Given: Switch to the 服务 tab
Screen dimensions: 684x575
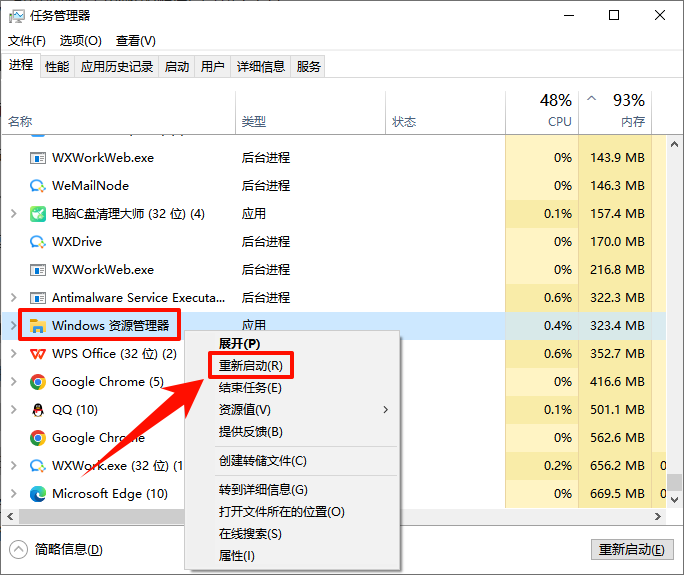Looking at the screenshot, I should point(308,67).
